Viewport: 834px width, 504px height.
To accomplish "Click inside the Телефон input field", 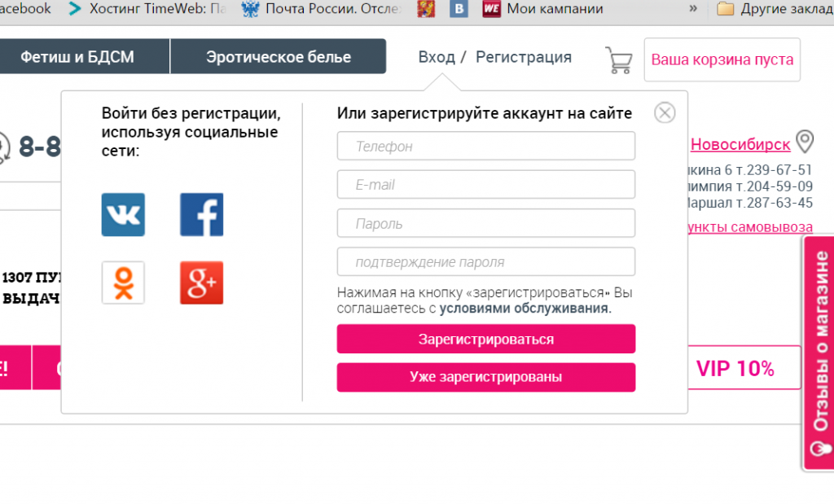I will (x=485, y=146).
